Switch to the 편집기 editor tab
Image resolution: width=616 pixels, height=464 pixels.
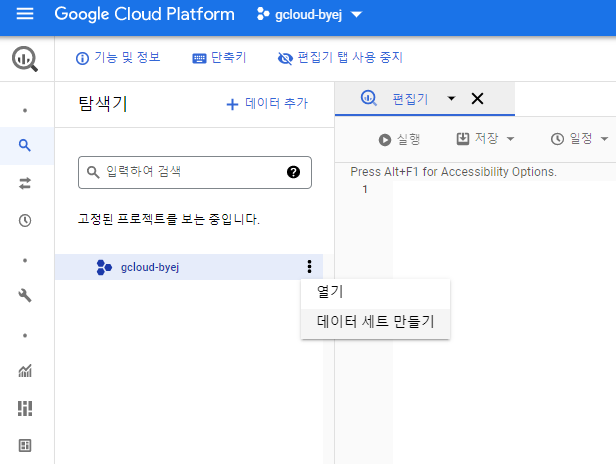[x=410, y=99]
